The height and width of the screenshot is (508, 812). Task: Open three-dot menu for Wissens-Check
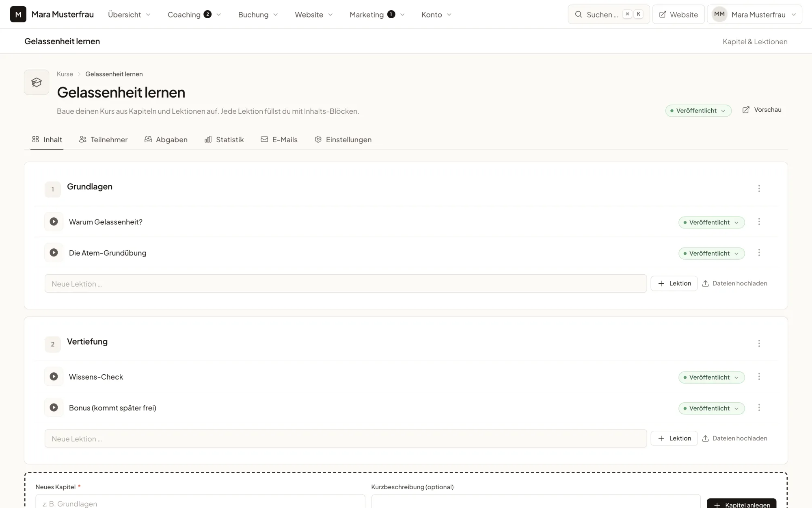(759, 377)
